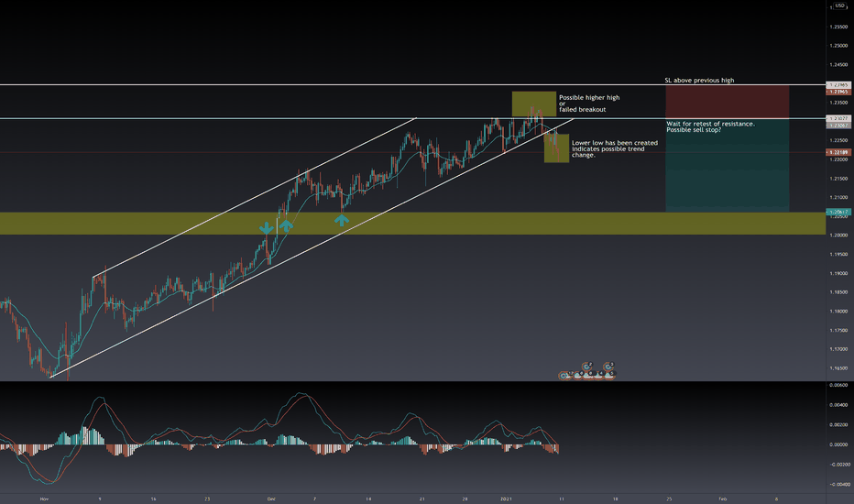
Task: Click the 'Nov' label on time axis
Action: [44, 499]
